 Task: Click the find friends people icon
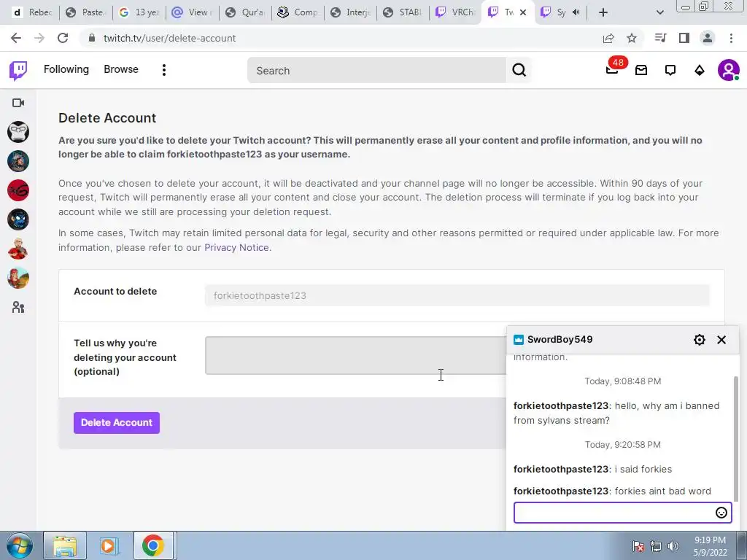point(18,307)
